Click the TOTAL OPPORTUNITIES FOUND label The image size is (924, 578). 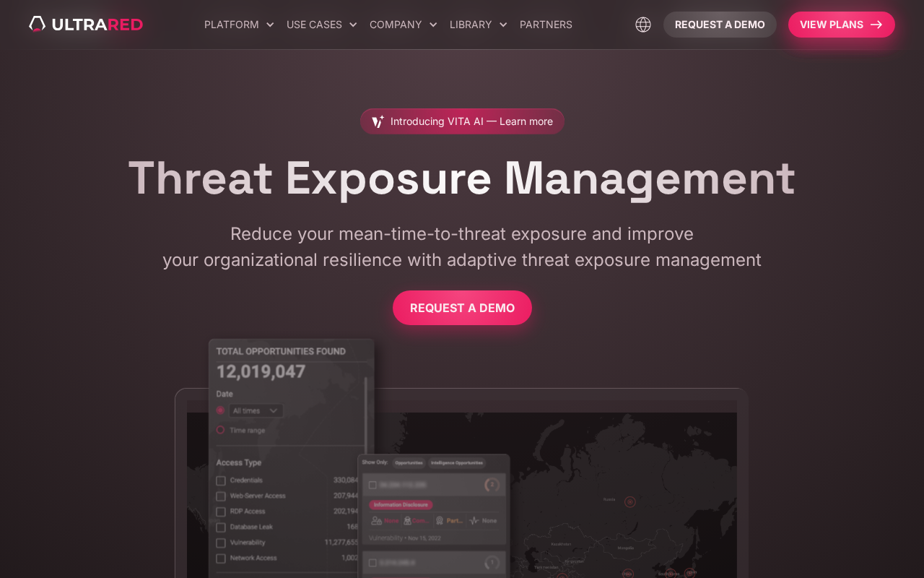tap(281, 352)
